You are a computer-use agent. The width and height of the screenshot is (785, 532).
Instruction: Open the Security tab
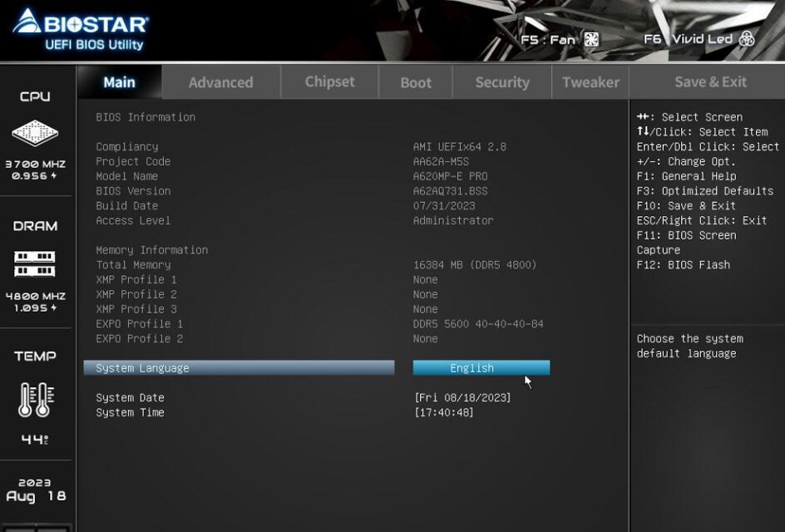(502, 82)
